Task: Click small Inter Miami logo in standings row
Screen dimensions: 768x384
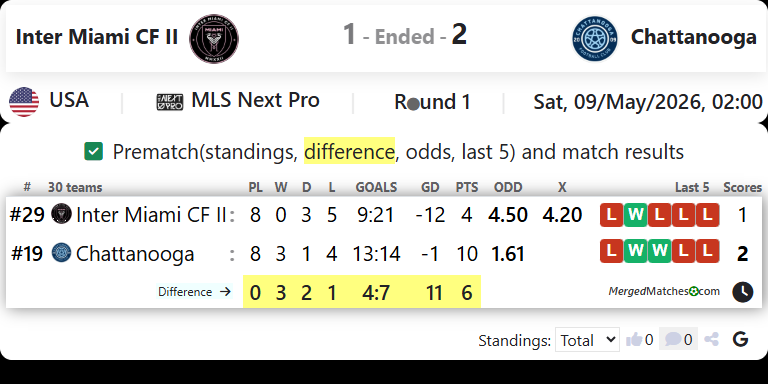Action: (61, 214)
